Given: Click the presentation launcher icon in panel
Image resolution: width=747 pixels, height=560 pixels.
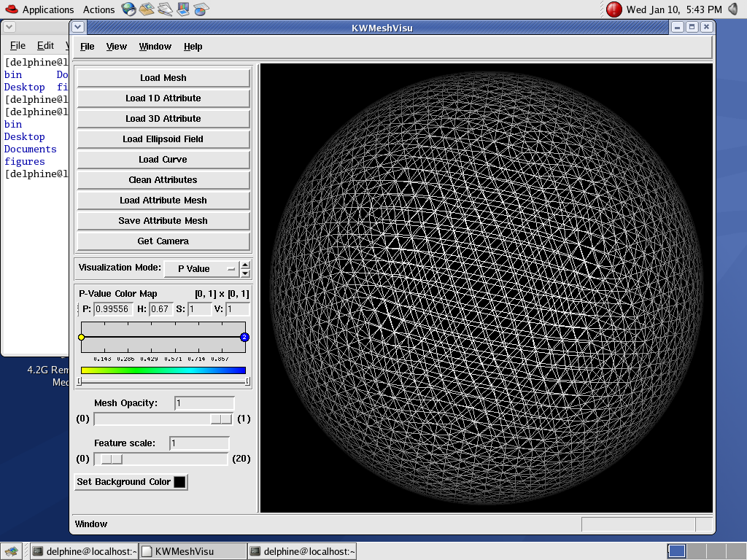Looking at the screenshot, I should [x=183, y=9].
